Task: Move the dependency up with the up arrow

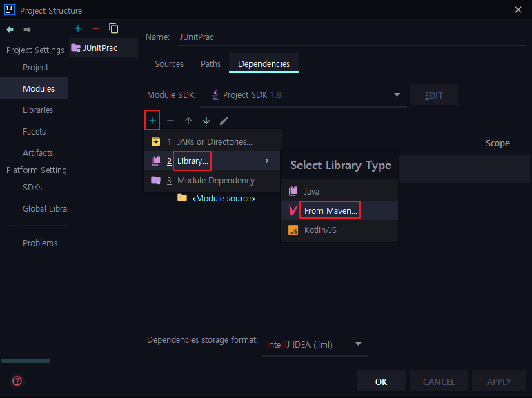Action: [x=188, y=121]
